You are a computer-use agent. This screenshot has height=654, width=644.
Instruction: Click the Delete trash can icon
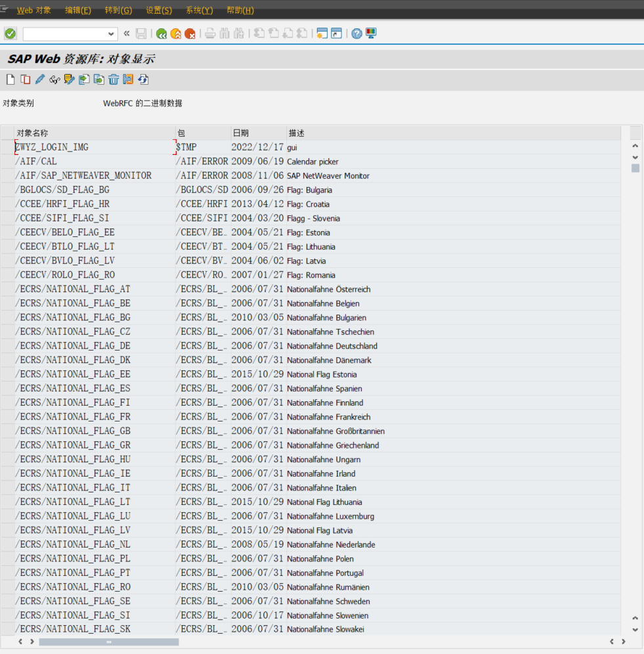(114, 79)
